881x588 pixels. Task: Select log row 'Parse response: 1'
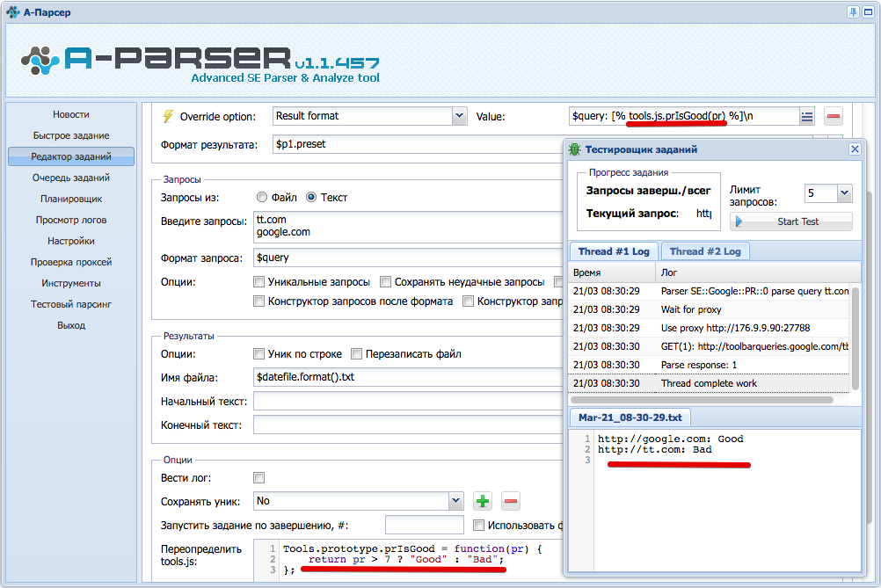coord(709,365)
